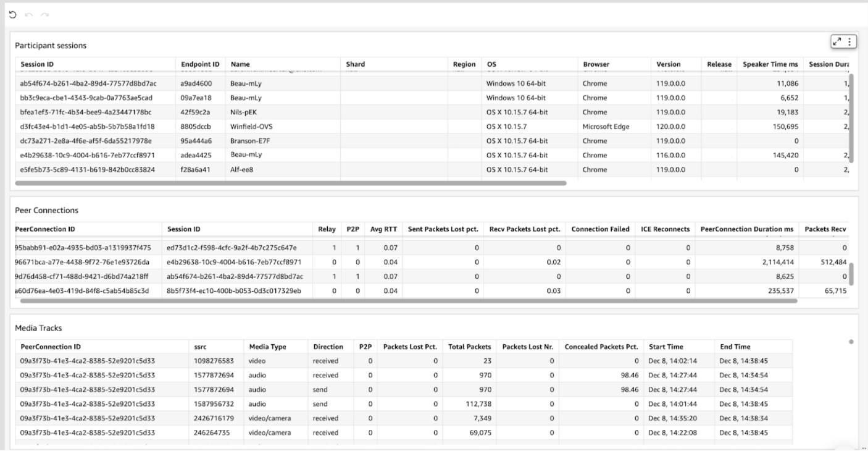Click vertical scrollbar of Participant sessions table

(851, 117)
